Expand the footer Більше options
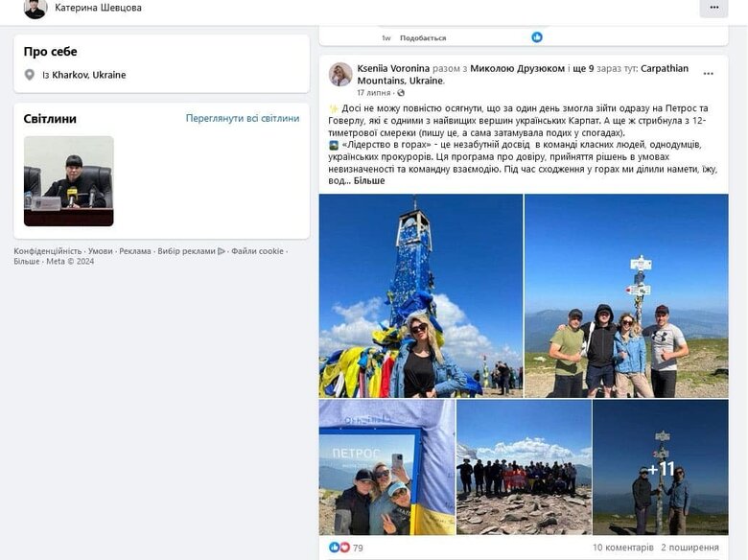748x560 pixels. click(x=27, y=261)
